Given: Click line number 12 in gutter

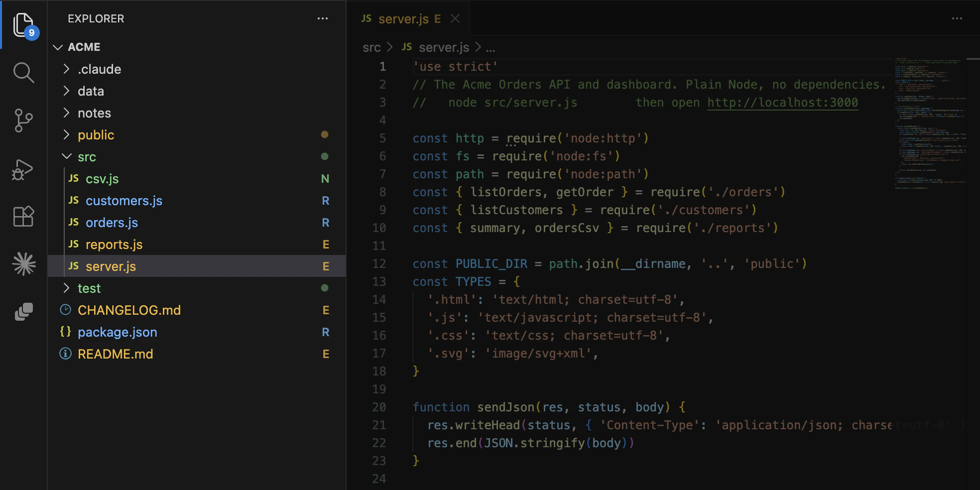Looking at the screenshot, I should coord(379,264).
